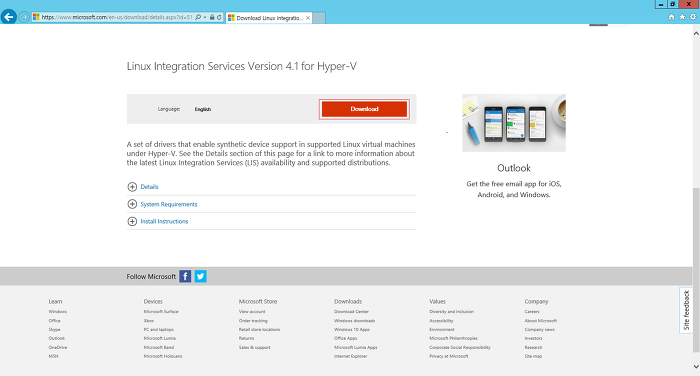The height and width of the screenshot is (376, 700).
Task: Click the Outlook phones promo image
Action: coord(514,123)
